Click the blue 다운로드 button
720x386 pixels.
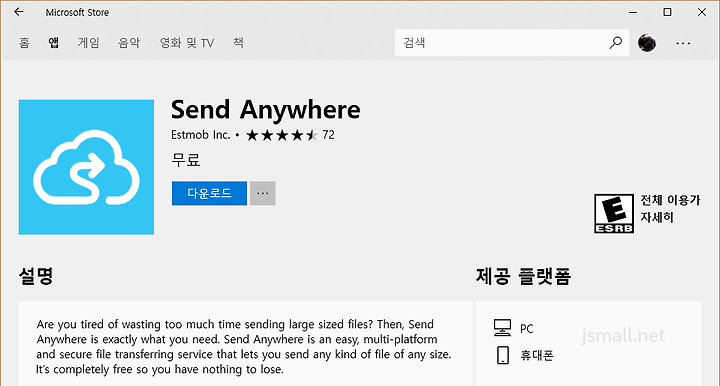click(209, 193)
